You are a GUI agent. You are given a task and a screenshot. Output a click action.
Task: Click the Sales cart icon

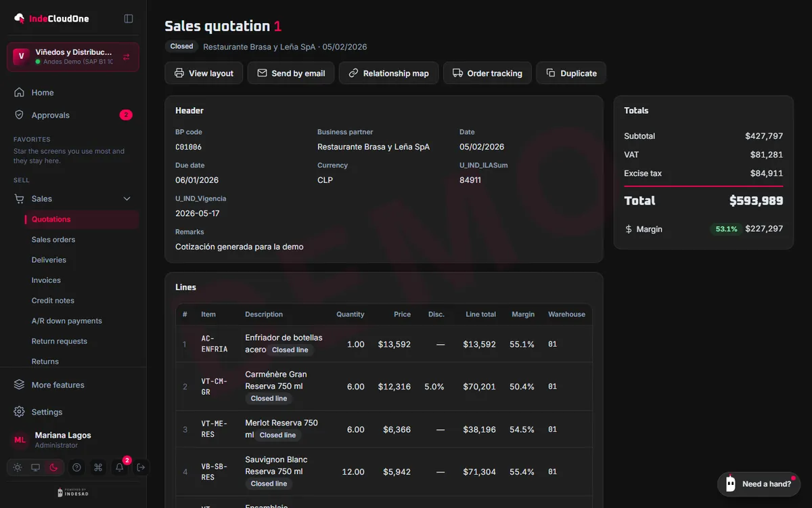pyautogui.click(x=19, y=198)
